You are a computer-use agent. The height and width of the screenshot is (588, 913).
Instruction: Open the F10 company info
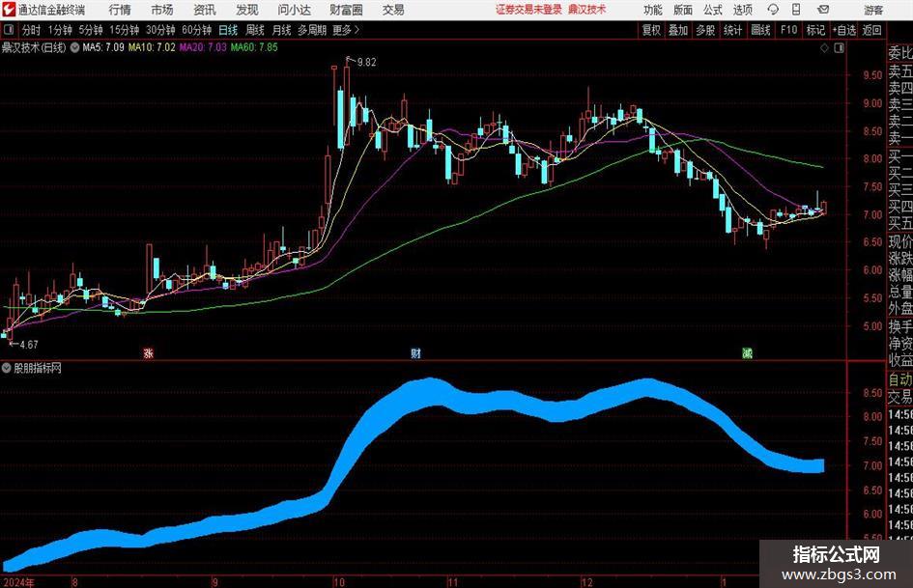(x=788, y=30)
